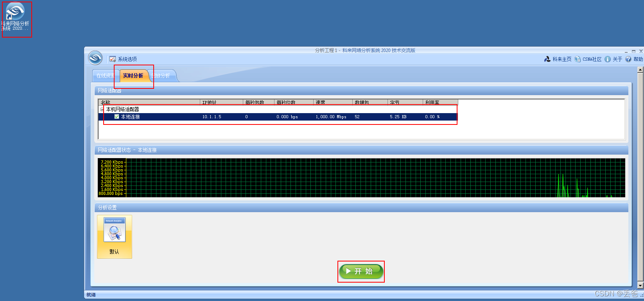Click the scrollbar up arrow

pyautogui.click(x=640, y=70)
